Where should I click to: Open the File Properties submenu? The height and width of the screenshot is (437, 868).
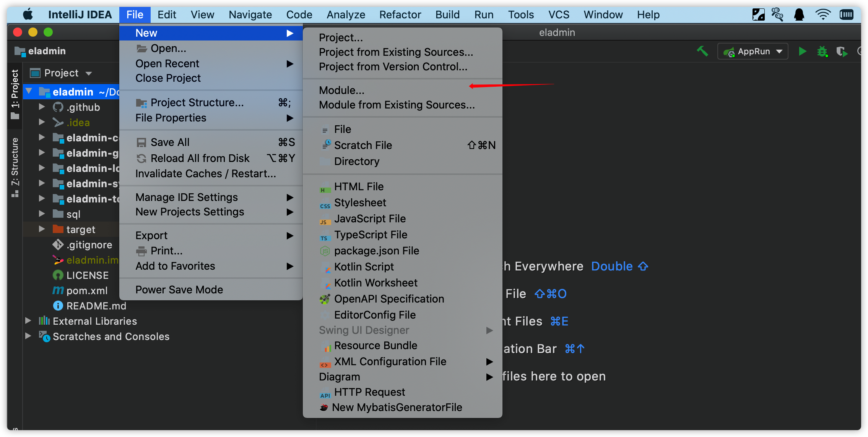click(211, 118)
